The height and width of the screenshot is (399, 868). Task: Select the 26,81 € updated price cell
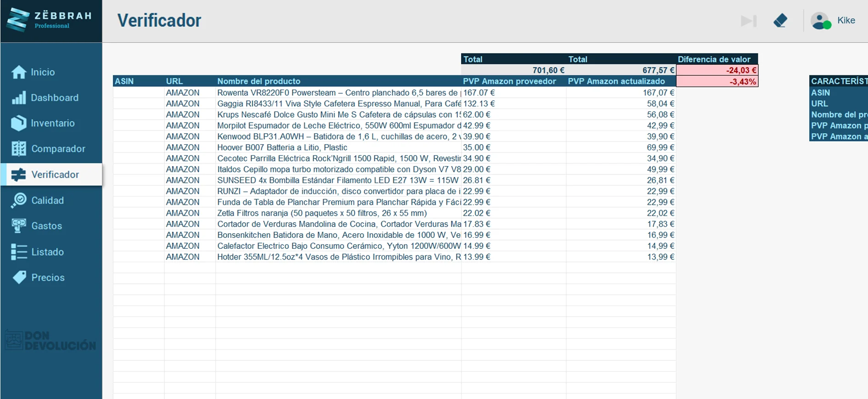point(621,180)
